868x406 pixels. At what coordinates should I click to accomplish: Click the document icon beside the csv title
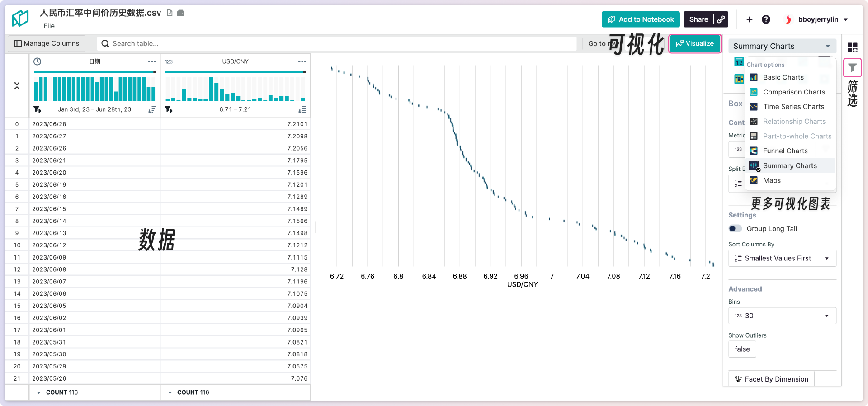pyautogui.click(x=170, y=13)
